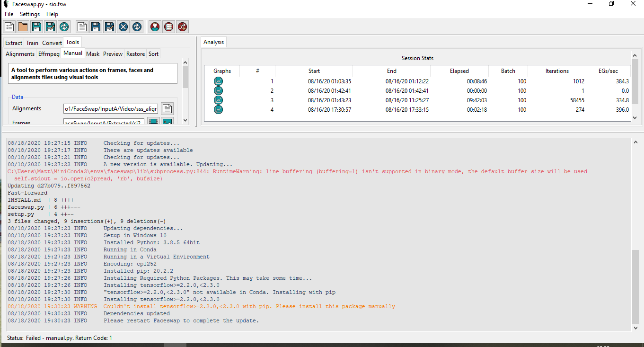Select the Analysis tab

213,42
